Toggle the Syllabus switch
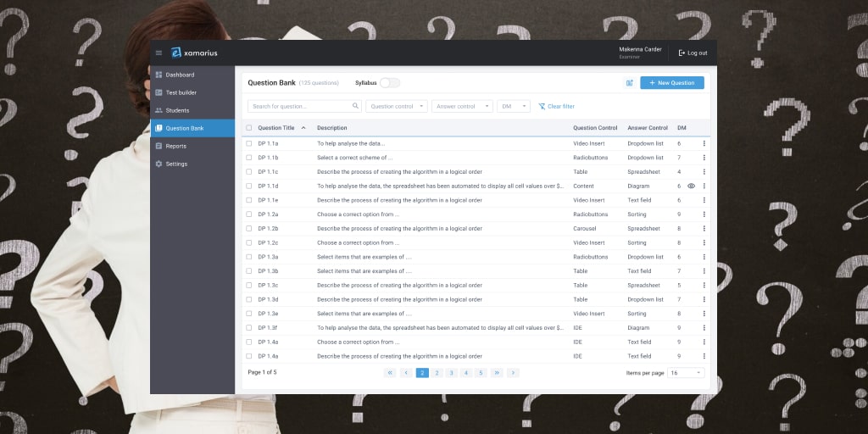 click(x=389, y=83)
